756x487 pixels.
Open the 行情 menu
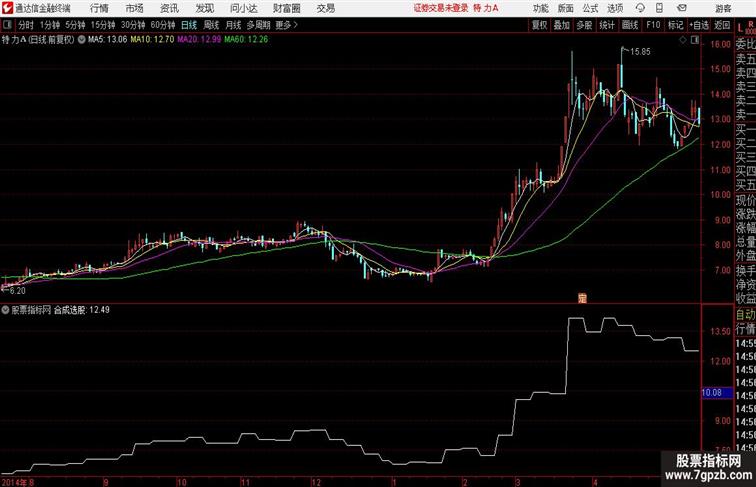[99, 8]
